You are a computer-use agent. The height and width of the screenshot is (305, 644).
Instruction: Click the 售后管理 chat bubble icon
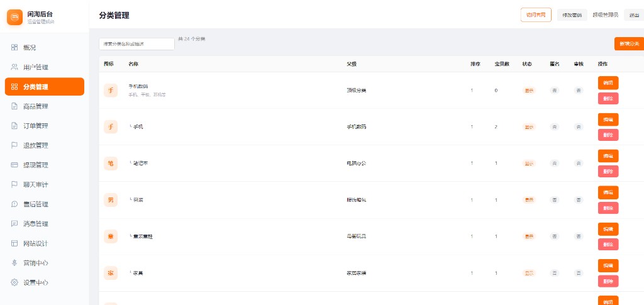[14, 204]
